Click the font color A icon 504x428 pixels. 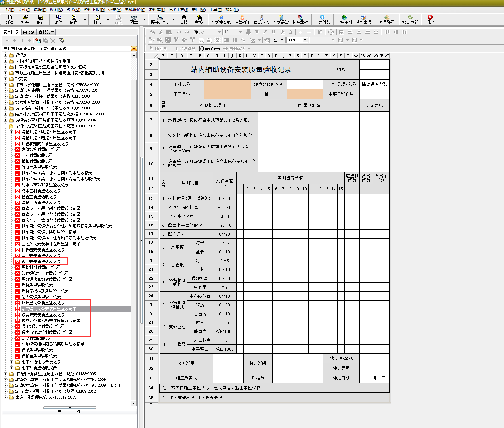coord(291,32)
